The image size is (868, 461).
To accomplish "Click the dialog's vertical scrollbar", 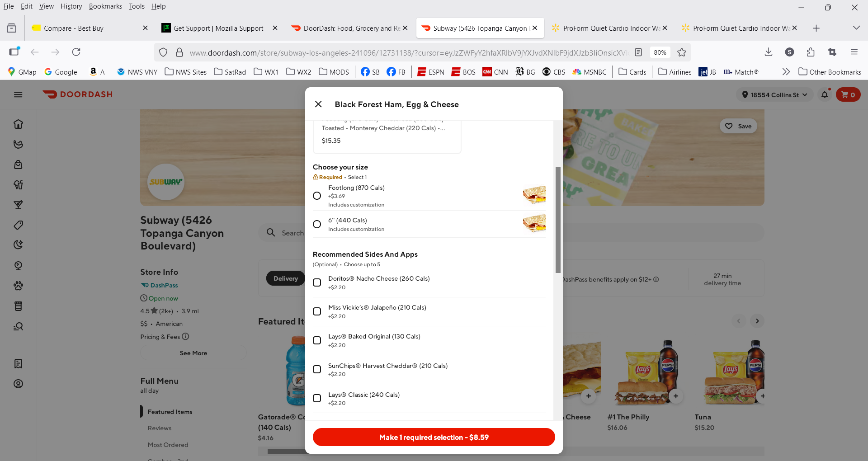I will click(558, 220).
